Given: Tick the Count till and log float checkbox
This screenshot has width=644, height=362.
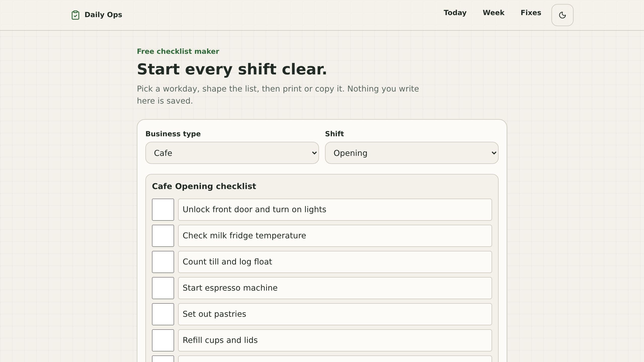Looking at the screenshot, I should 163,262.
